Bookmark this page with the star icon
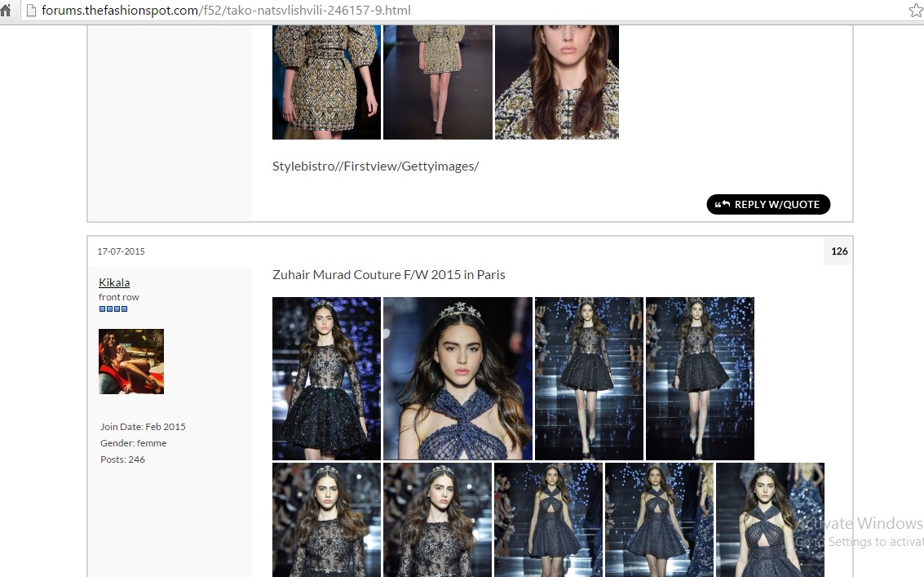The width and height of the screenshot is (924, 577). point(916,10)
